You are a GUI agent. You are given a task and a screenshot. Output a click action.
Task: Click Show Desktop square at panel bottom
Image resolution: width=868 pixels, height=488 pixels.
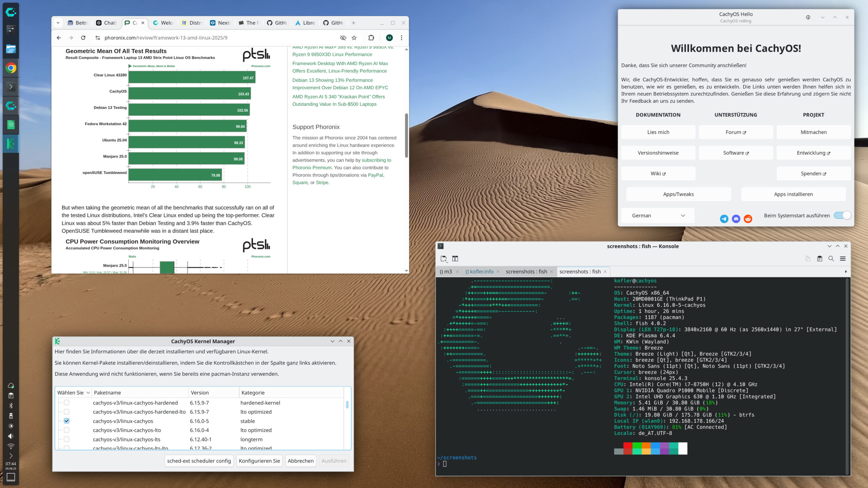pyautogui.click(x=11, y=477)
